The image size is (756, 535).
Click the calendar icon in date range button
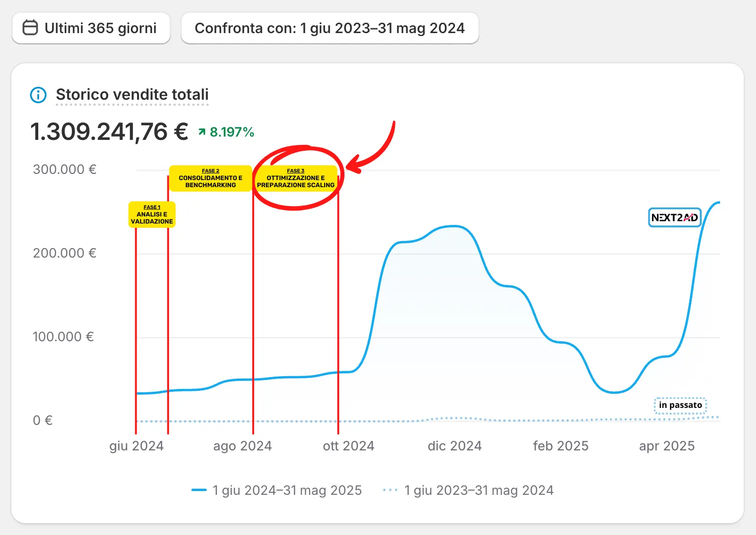30,28
